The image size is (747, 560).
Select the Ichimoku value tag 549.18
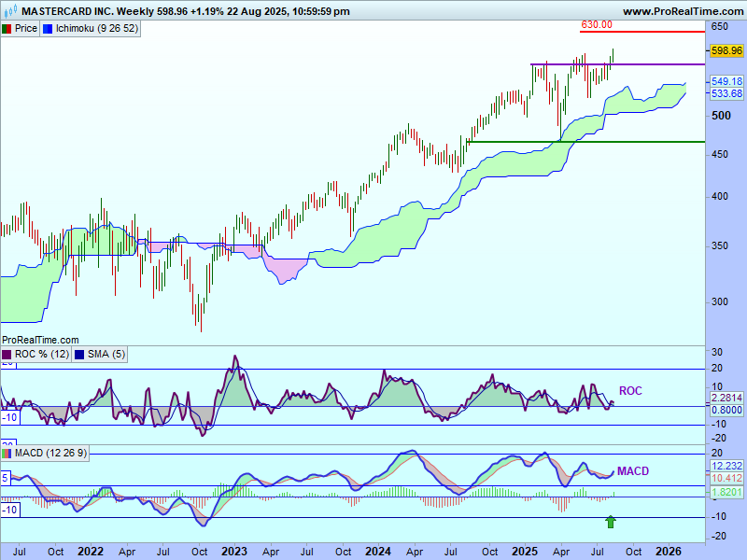coord(726,81)
